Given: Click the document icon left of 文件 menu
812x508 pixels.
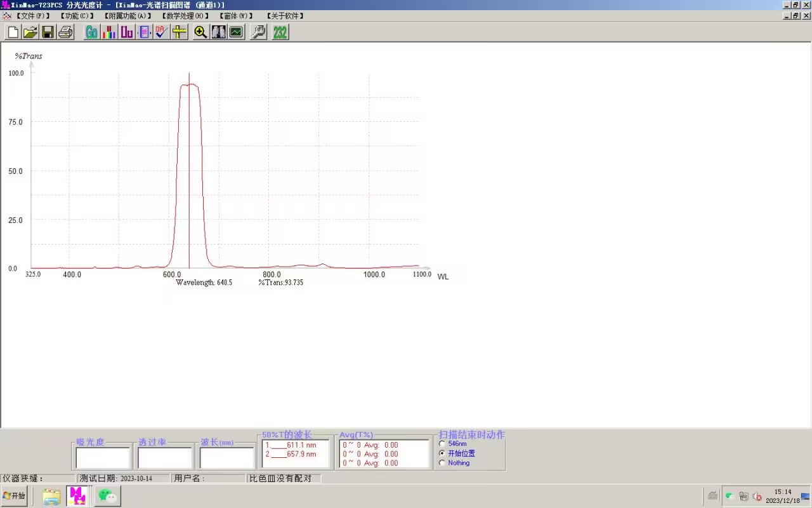Looking at the screenshot, I should pyautogui.click(x=7, y=16).
